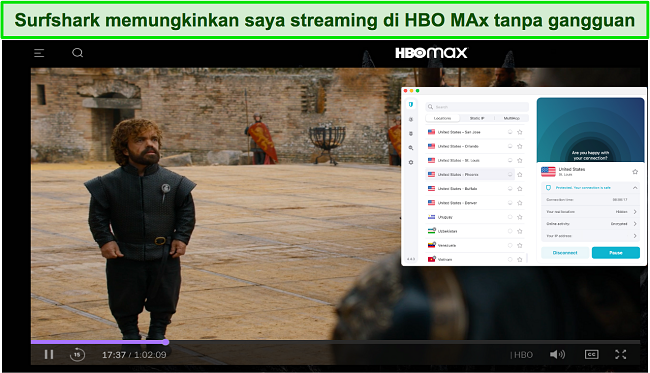Switch to the MultiHop tab

[x=512, y=118]
